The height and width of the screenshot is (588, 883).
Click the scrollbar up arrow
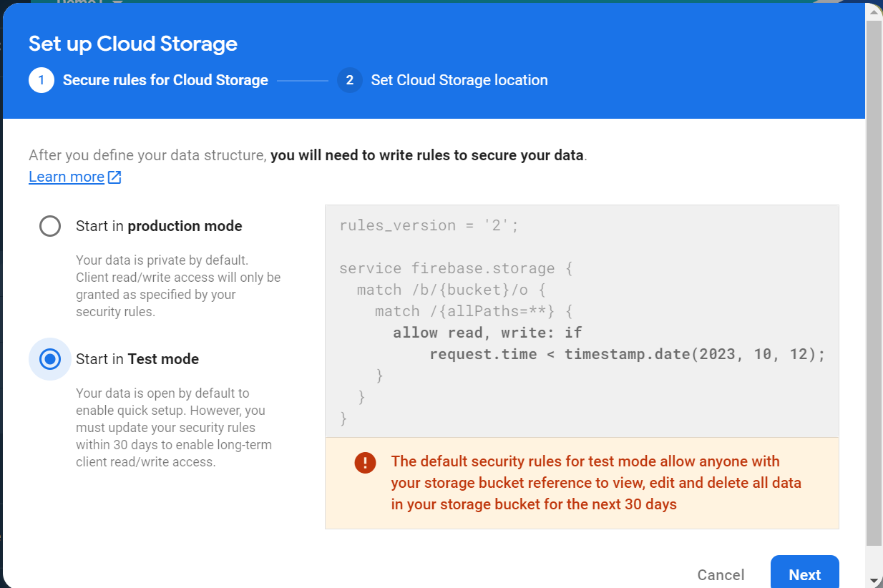pyautogui.click(x=874, y=9)
